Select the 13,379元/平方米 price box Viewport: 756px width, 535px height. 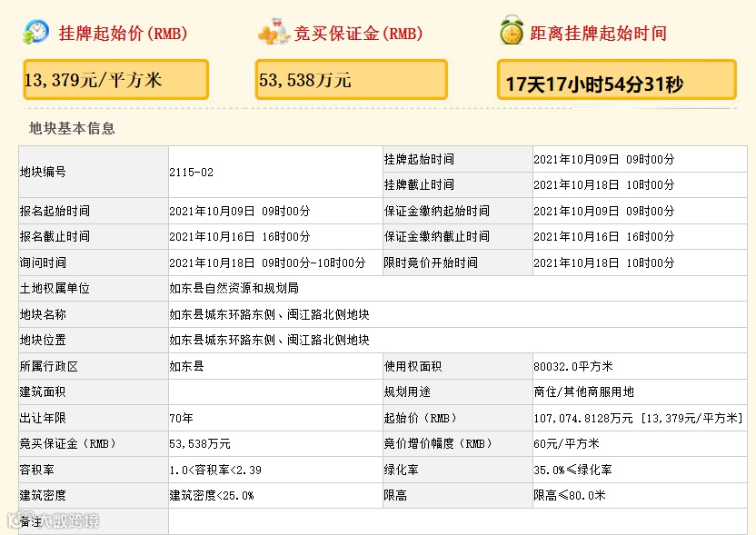tap(115, 80)
